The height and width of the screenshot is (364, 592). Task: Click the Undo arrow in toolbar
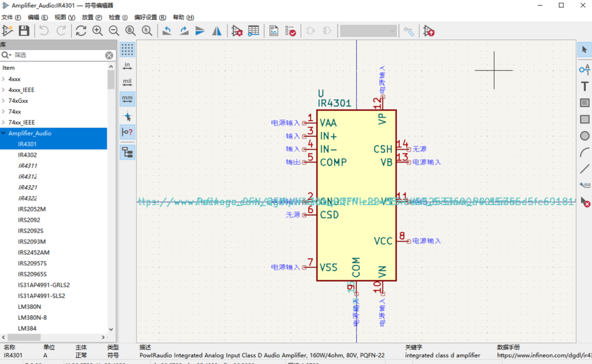pyautogui.click(x=44, y=31)
